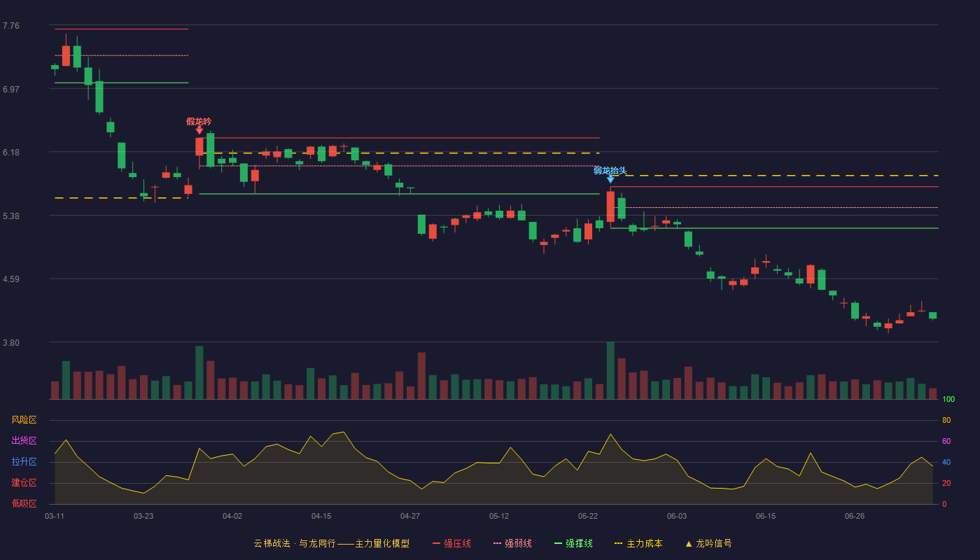
Task: Click the blue 弱龙抬头 arrow marker
Action: (x=610, y=179)
